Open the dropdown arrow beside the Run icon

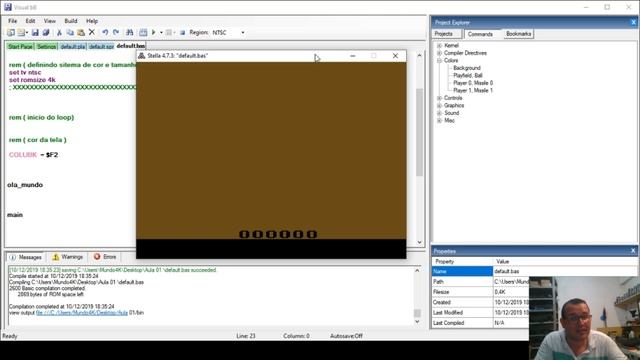[161, 32]
